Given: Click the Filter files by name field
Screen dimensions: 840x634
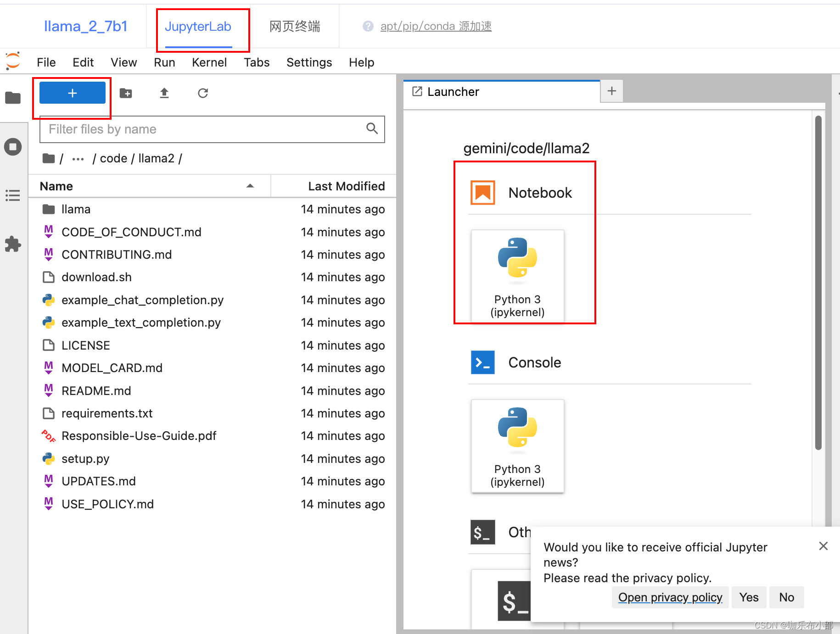Looking at the screenshot, I should pyautogui.click(x=212, y=129).
